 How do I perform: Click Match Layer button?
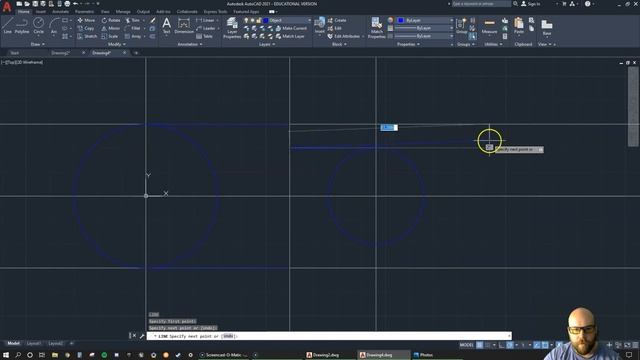[290, 36]
